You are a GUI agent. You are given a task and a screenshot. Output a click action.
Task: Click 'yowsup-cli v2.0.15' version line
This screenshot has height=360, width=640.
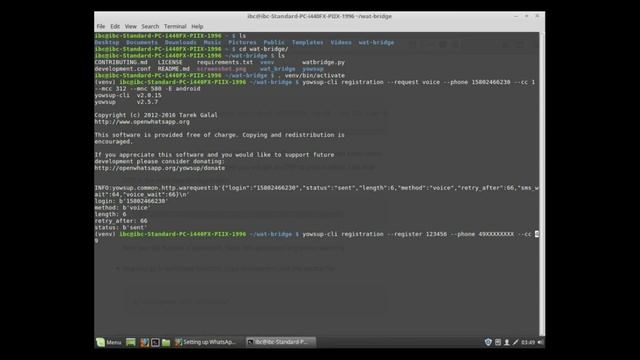[128, 95]
